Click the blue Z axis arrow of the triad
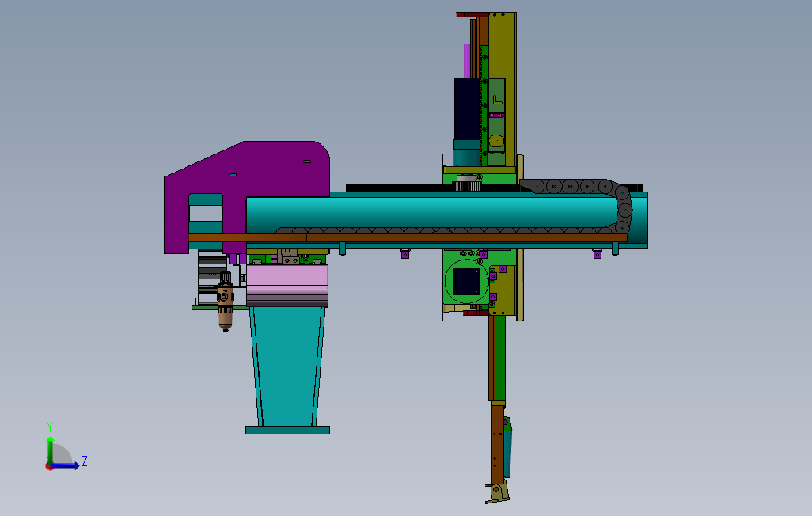Viewport: 812px width, 516px height. tap(65, 466)
